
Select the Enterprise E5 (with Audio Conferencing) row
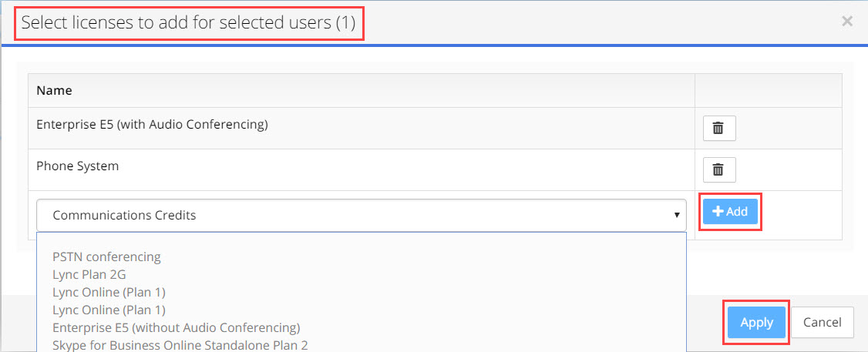pos(362,129)
